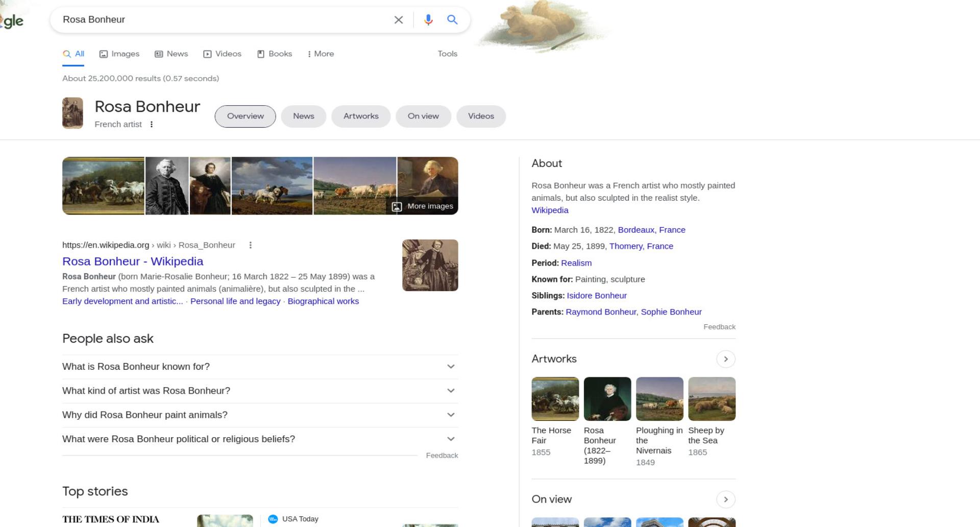The image size is (980, 527).
Task: Follow the Thomery, France link
Action: 641,246
